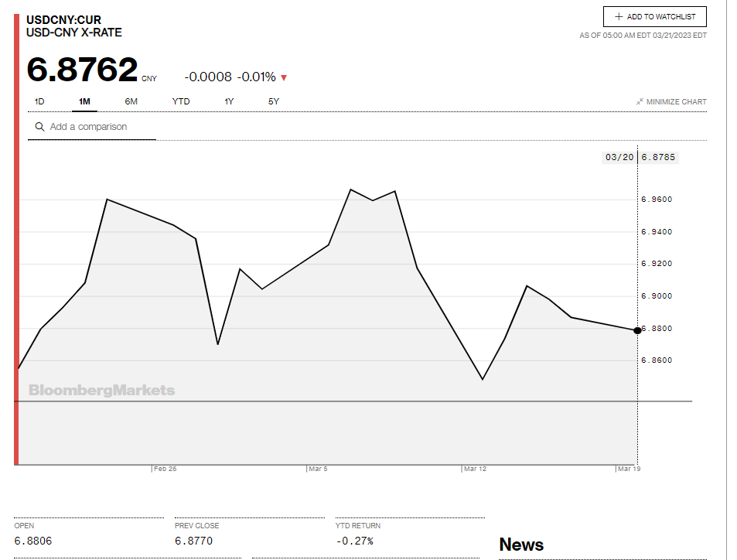Click the Feb 26 date marker on the axis

pyautogui.click(x=165, y=469)
